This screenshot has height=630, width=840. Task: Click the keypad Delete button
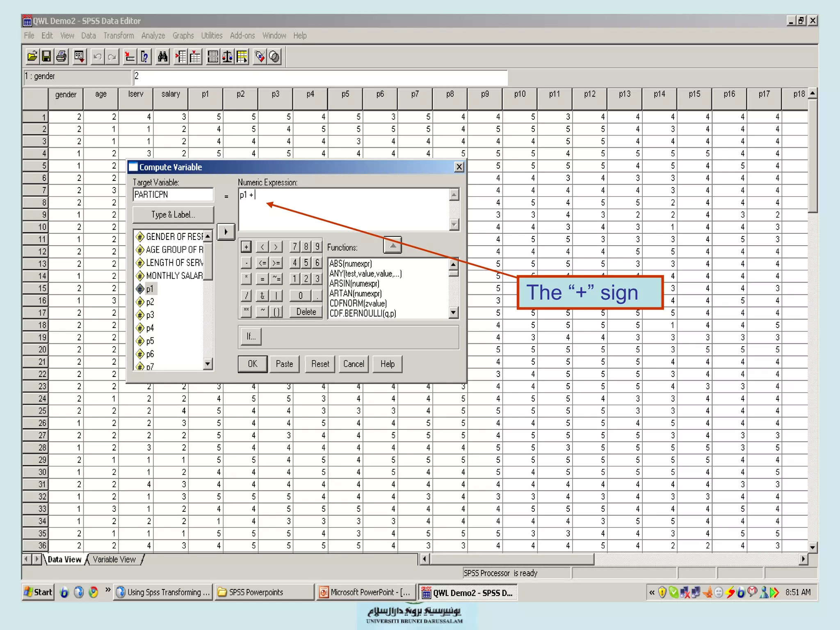click(306, 312)
